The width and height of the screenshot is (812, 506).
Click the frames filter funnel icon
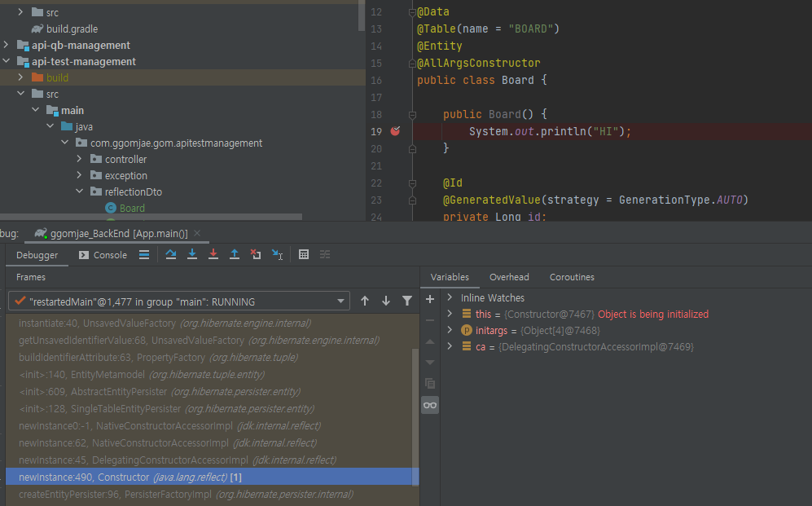point(407,301)
